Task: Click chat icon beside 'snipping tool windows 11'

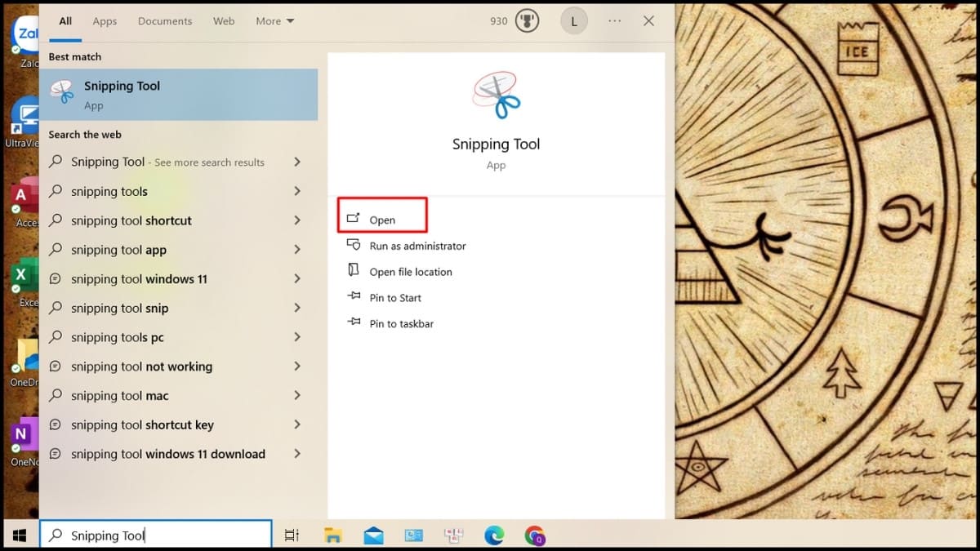Action: point(56,279)
